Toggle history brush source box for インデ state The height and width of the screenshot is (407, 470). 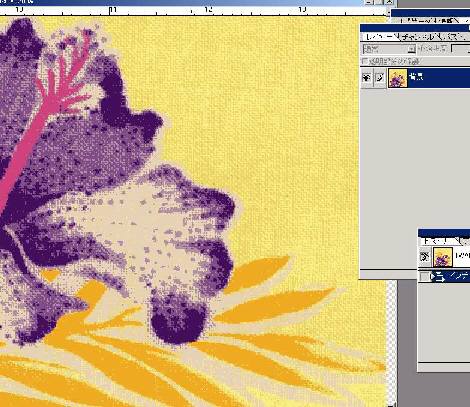[x=424, y=277]
